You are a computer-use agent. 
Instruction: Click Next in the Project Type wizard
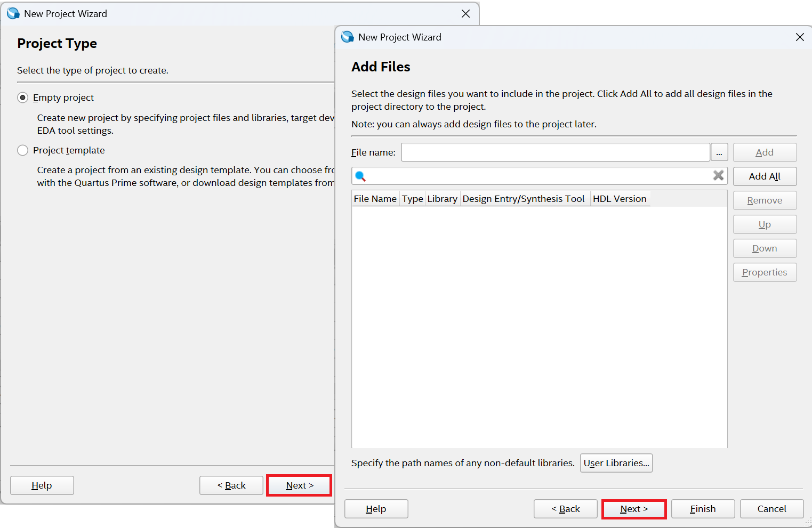299,485
